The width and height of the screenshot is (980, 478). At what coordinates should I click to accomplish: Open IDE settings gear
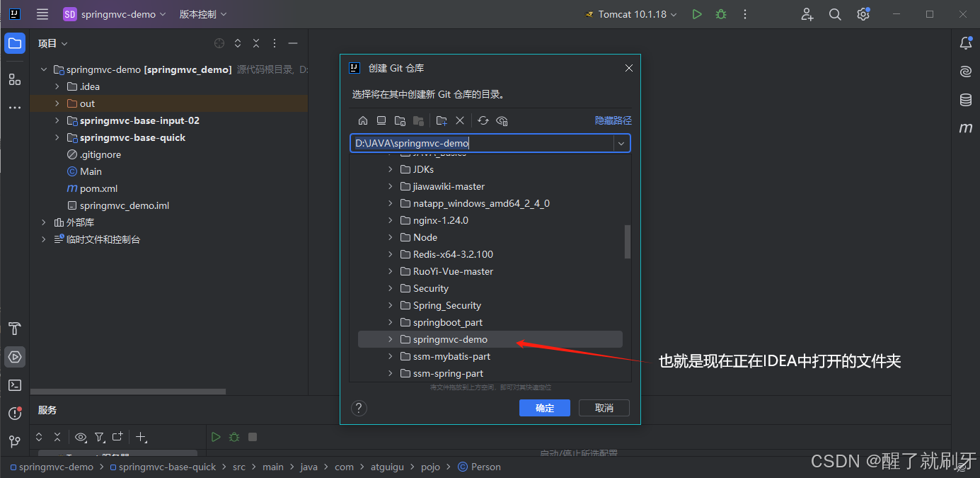pos(863,14)
